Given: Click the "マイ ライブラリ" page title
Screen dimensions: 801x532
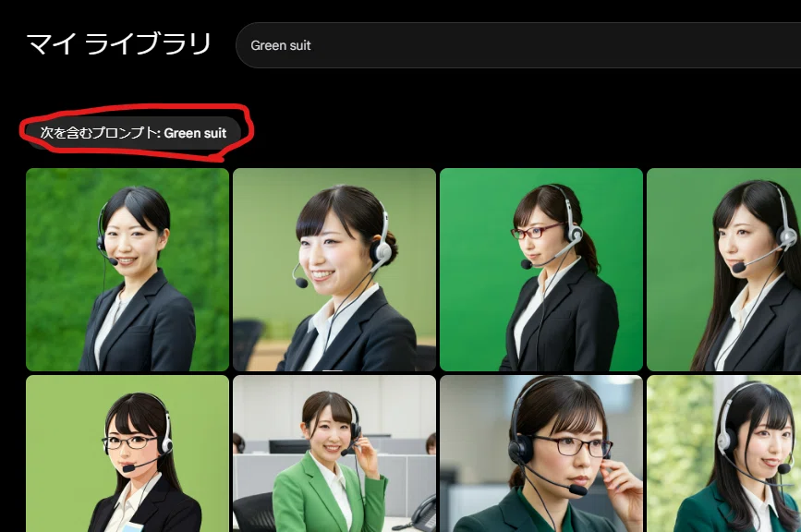Looking at the screenshot, I should pyautogui.click(x=118, y=44).
